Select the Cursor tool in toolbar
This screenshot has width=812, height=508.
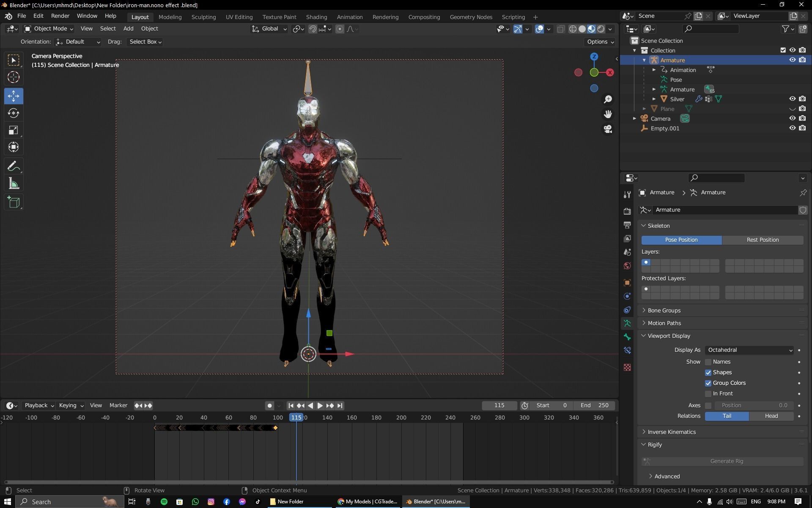click(14, 77)
